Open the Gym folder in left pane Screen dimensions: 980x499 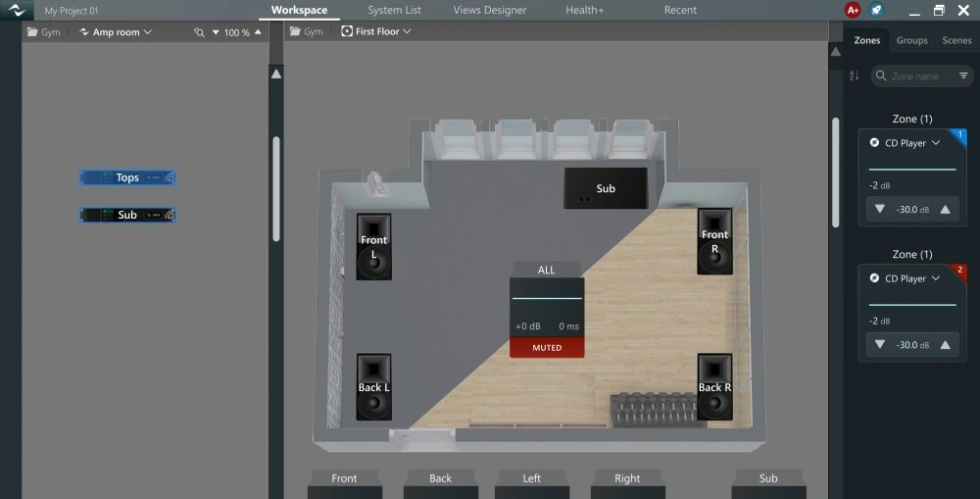pos(44,32)
